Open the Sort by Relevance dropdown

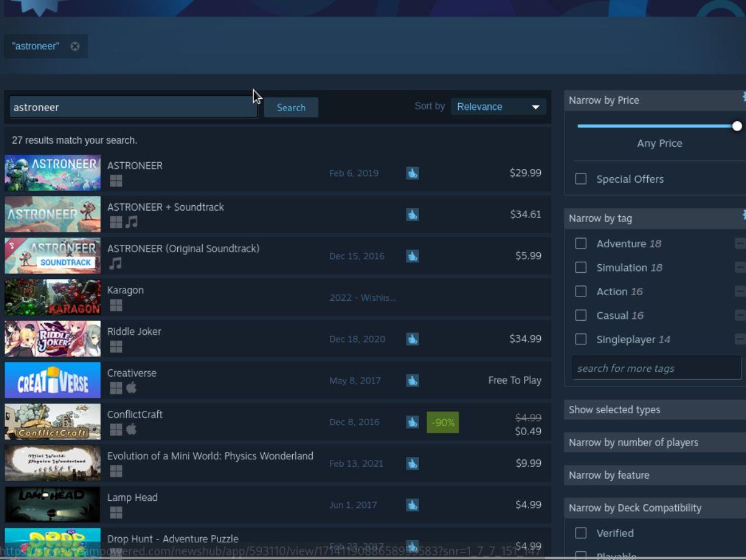[x=498, y=107]
